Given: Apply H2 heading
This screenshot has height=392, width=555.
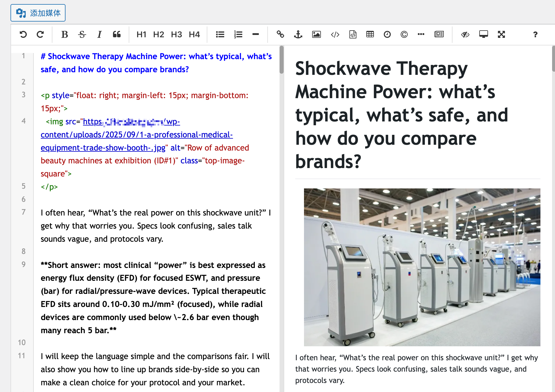Looking at the screenshot, I should click(159, 34).
